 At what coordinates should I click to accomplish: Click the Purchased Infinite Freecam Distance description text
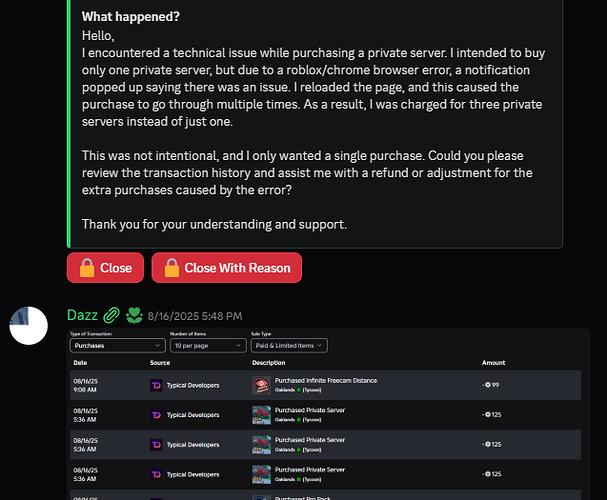[326, 381]
